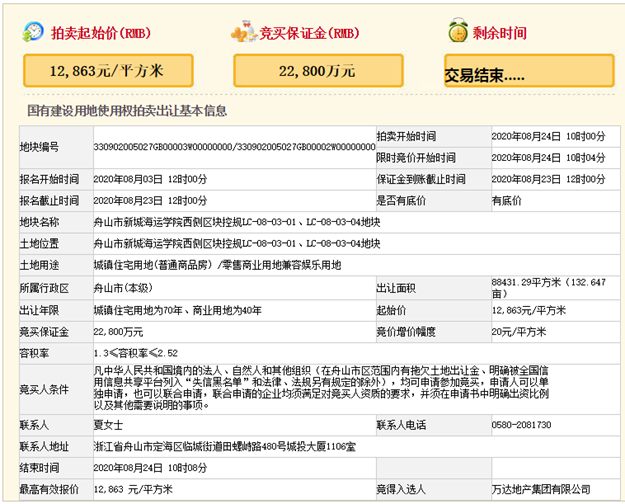The width and height of the screenshot is (625, 504).
Task: Click end time 2020年08月24日 10时08分
Action: (x=150, y=468)
